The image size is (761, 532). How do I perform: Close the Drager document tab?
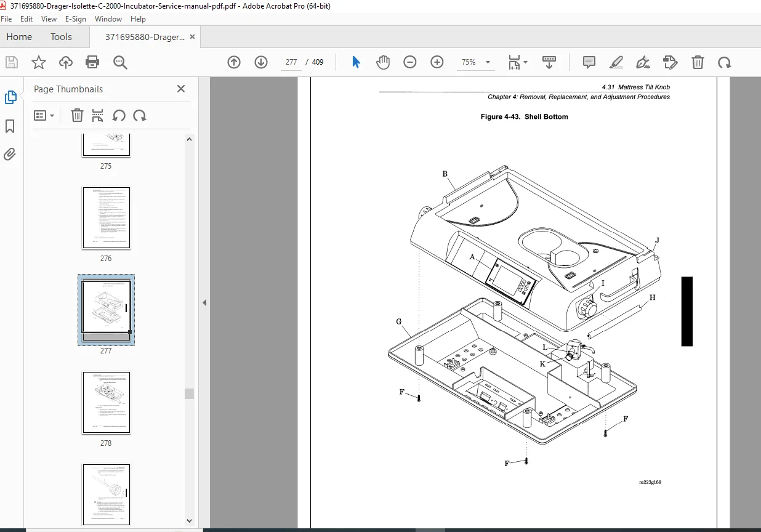[x=192, y=37]
